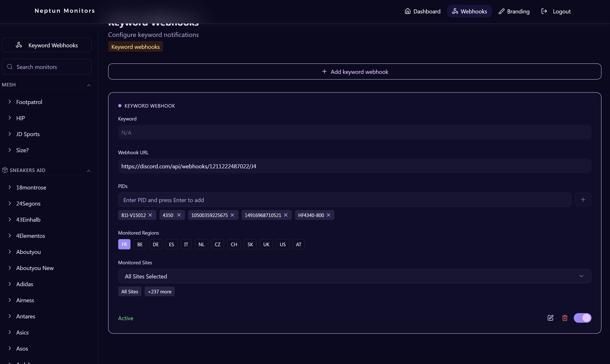The height and width of the screenshot is (364, 610).
Task: Remove the 81I-V15012 PID tag
Action: click(x=150, y=215)
